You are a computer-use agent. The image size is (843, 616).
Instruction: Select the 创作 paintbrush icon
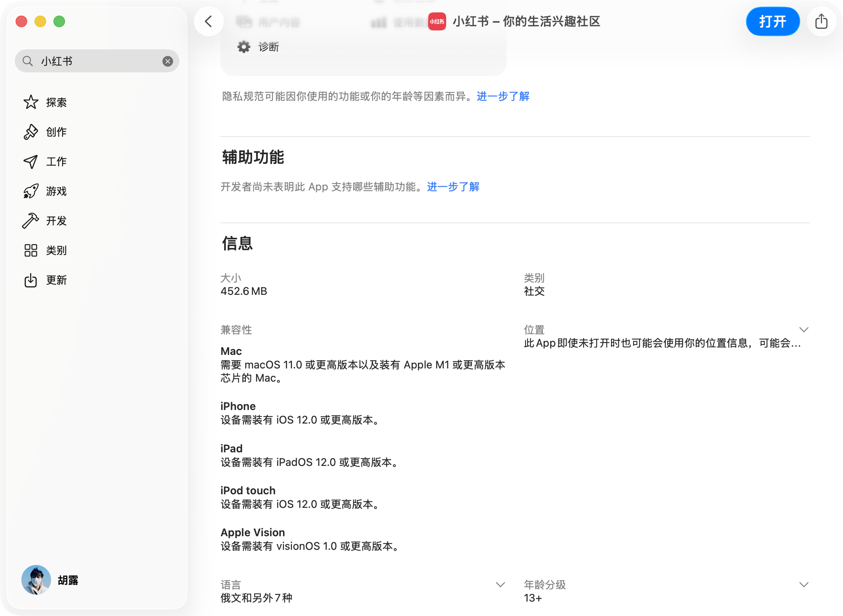click(31, 132)
